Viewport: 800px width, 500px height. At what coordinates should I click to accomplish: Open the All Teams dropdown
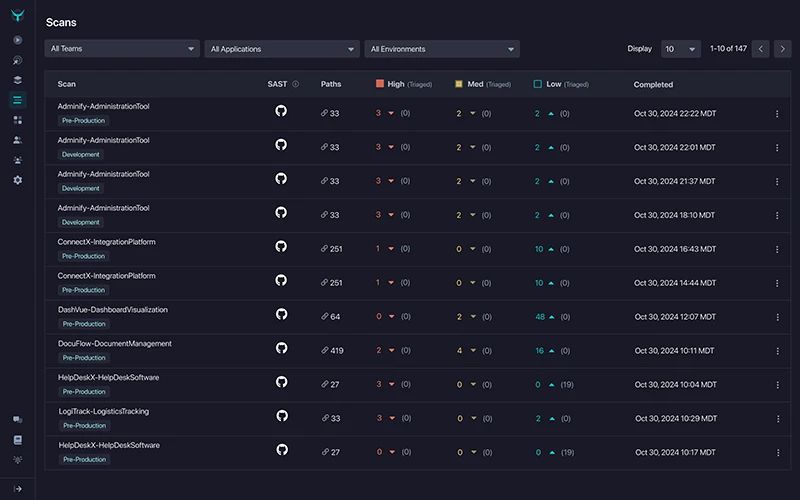pyautogui.click(x=122, y=49)
